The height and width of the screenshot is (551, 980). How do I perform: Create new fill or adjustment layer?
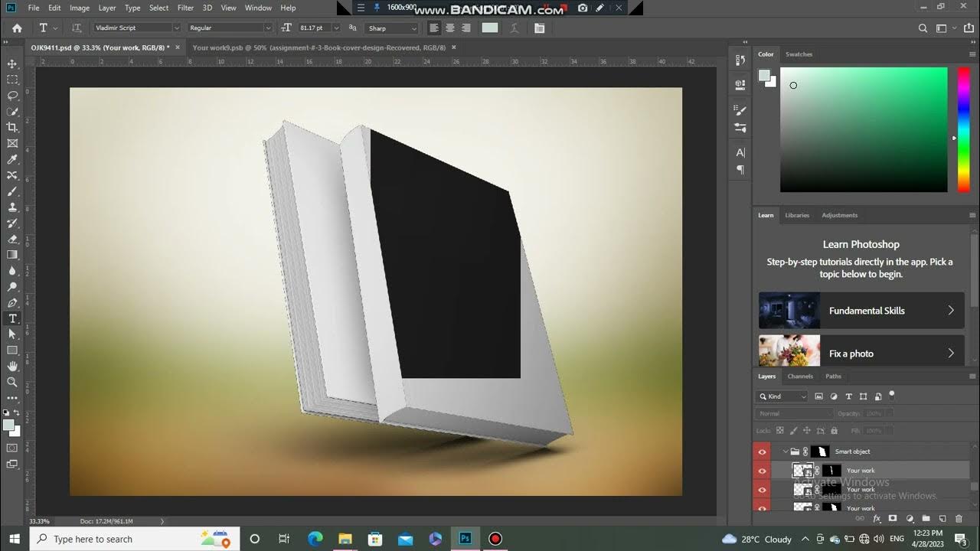tap(910, 519)
